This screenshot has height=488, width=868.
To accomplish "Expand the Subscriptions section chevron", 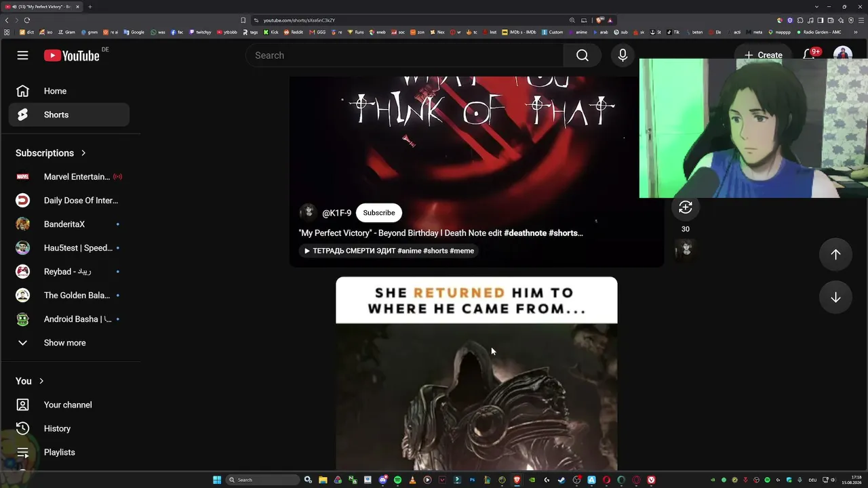I will 83,153.
